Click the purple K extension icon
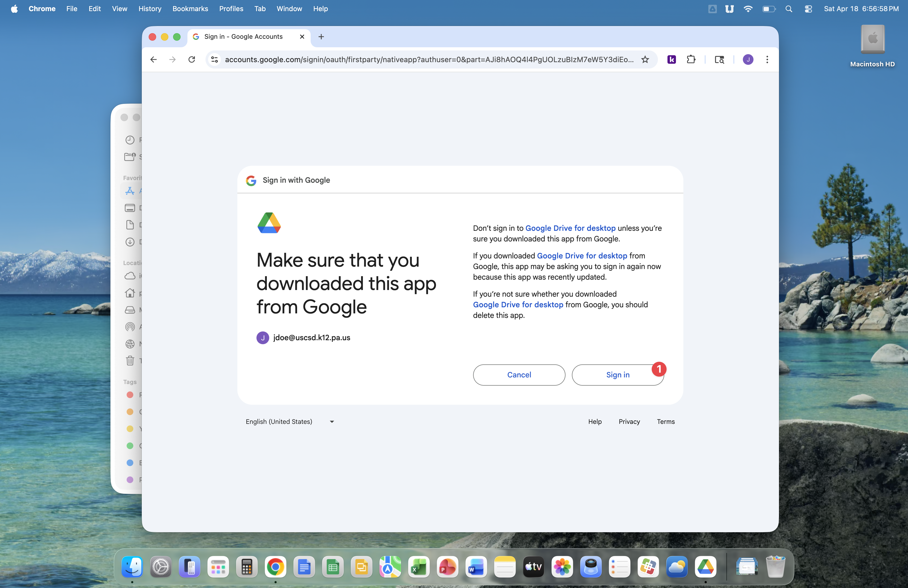The width and height of the screenshot is (908, 588). pos(671,59)
